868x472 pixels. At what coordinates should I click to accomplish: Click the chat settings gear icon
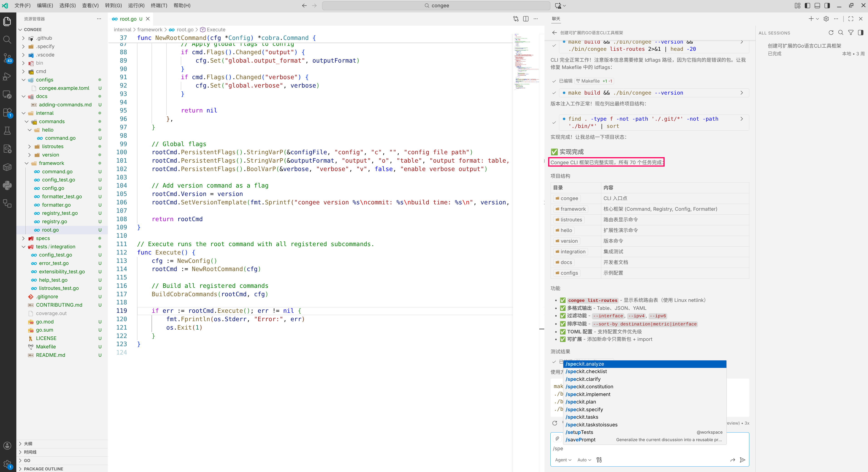826,19
